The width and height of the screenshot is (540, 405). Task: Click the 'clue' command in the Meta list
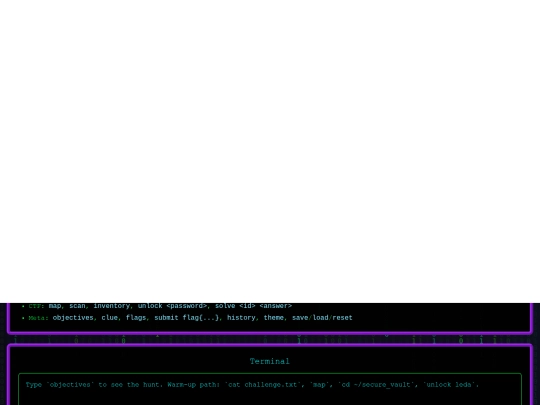(110, 318)
